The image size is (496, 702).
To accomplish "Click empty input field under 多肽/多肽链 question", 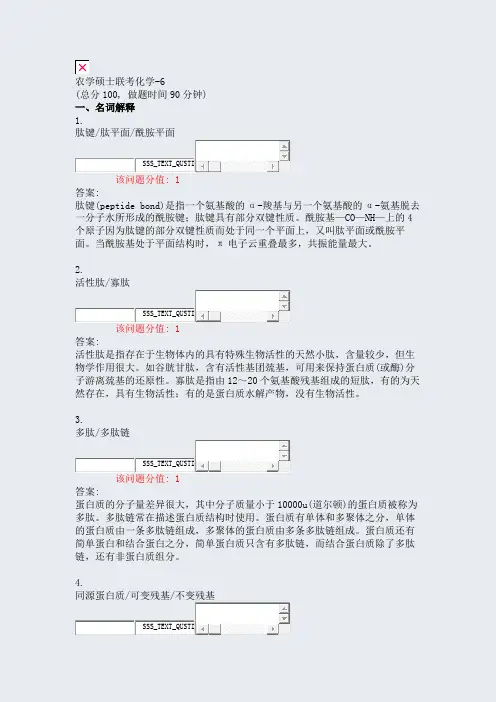I will 105,465.
